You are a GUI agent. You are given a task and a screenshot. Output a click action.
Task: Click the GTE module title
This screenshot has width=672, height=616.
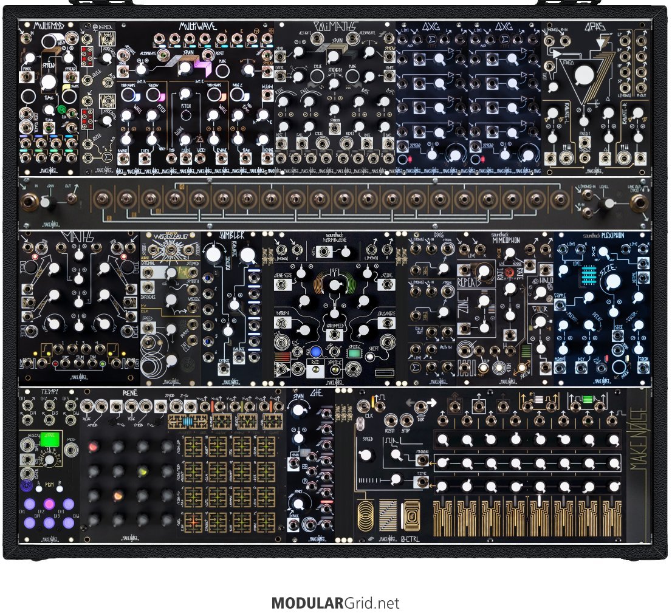[316, 392]
